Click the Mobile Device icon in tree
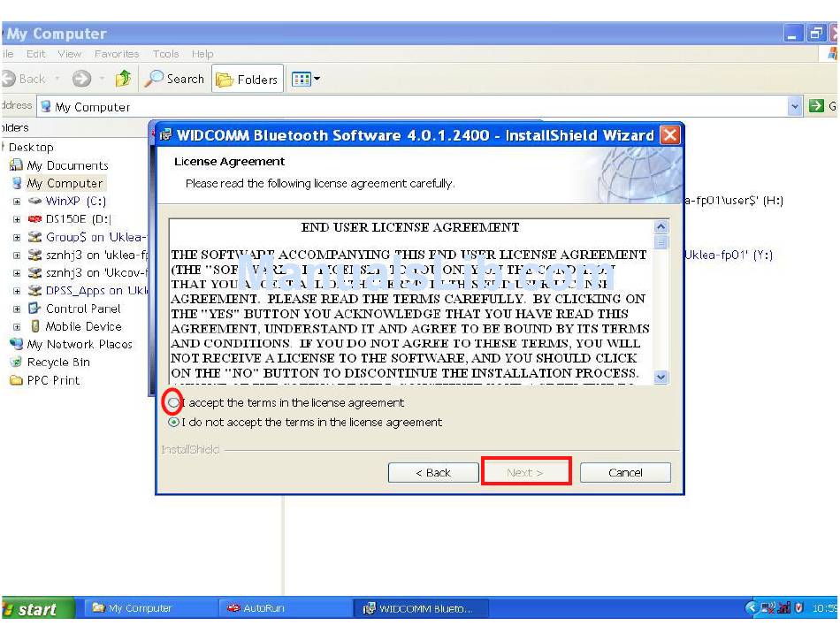Image resolution: width=840 pixels, height=641 pixels. (x=35, y=326)
